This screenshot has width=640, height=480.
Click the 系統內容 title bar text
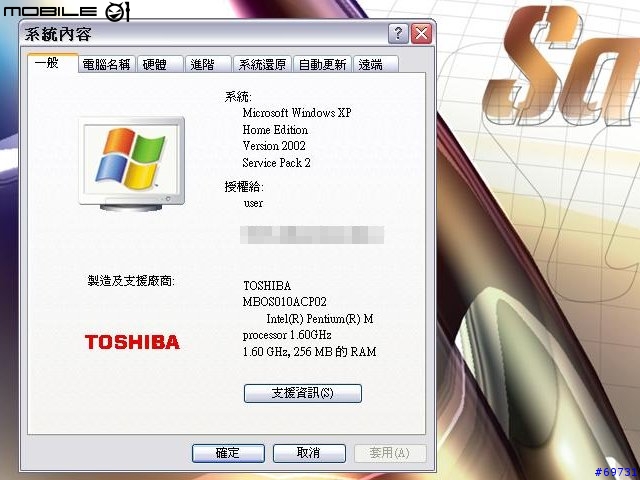[x=58, y=34]
